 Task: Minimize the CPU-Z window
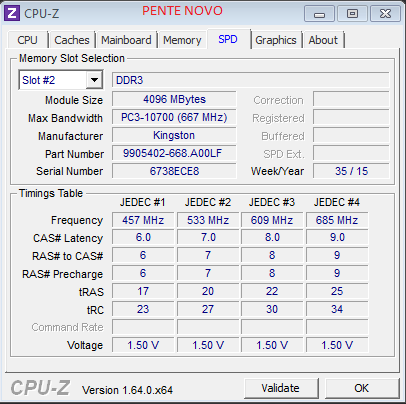click(319, 14)
